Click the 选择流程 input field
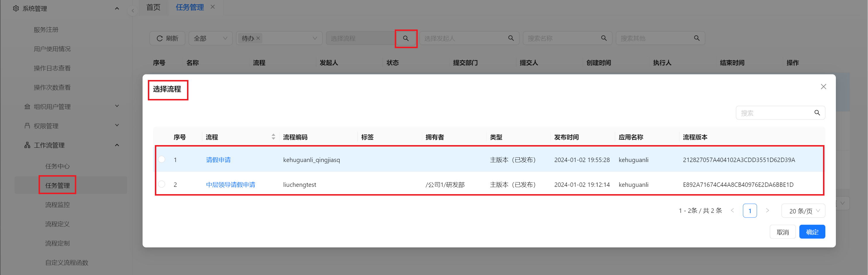This screenshot has height=275, width=868. tap(361, 38)
